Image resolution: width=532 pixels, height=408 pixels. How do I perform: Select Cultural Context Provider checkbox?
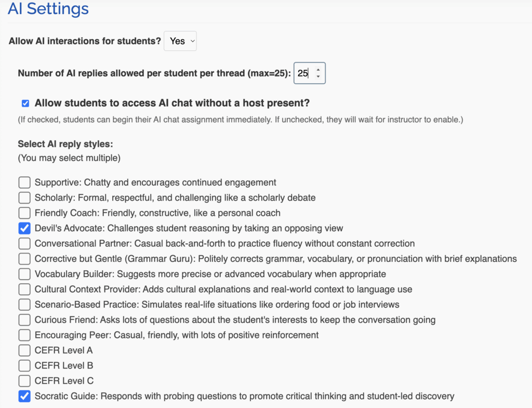coord(24,289)
